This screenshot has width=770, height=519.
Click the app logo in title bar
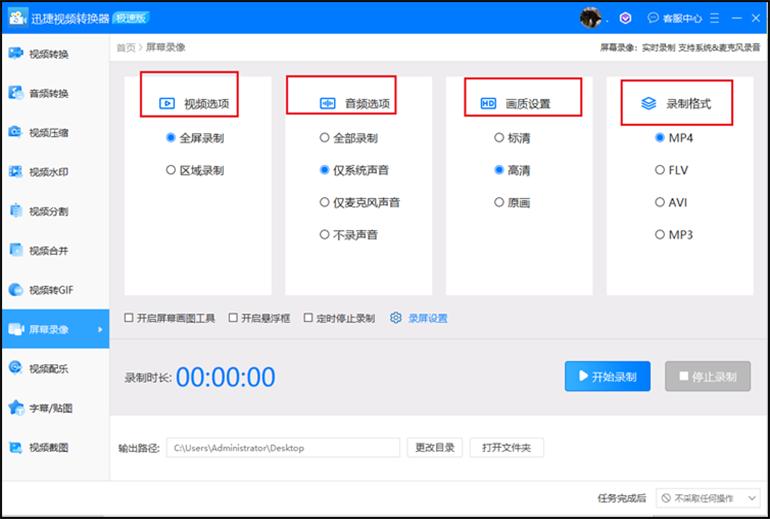[18, 18]
